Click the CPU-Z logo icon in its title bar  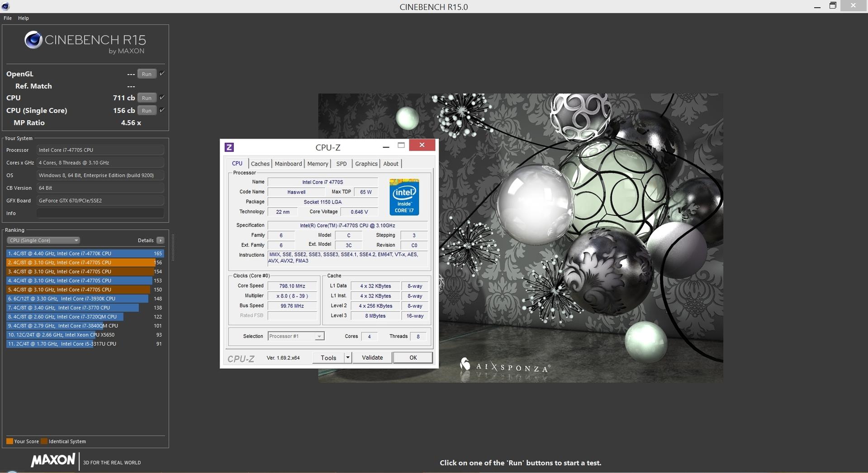pyautogui.click(x=229, y=147)
